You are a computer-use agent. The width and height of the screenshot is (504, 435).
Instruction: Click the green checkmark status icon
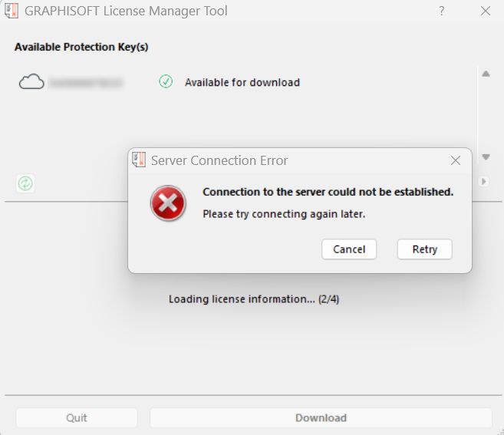tap(166, 81)
